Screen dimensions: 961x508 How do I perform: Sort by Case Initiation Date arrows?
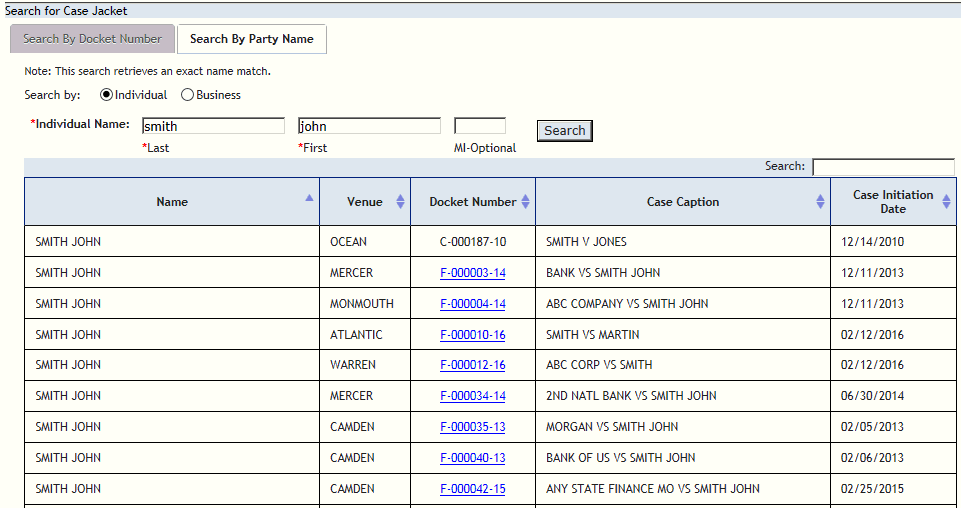(x=946, y=202)
